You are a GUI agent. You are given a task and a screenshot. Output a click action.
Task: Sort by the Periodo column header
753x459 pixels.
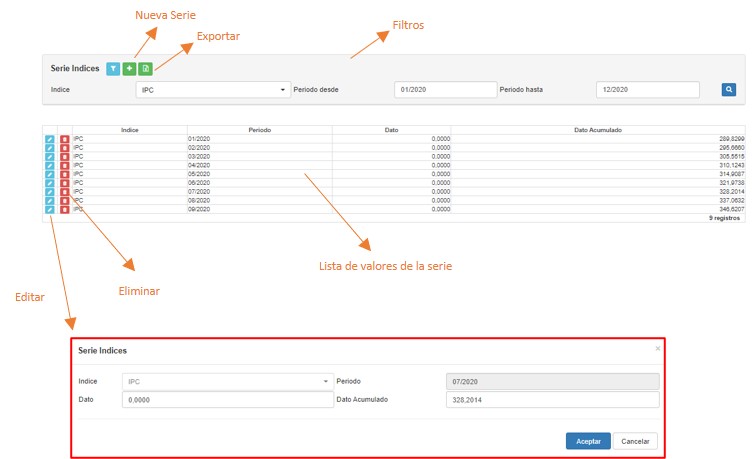click(x=260, y=130)
